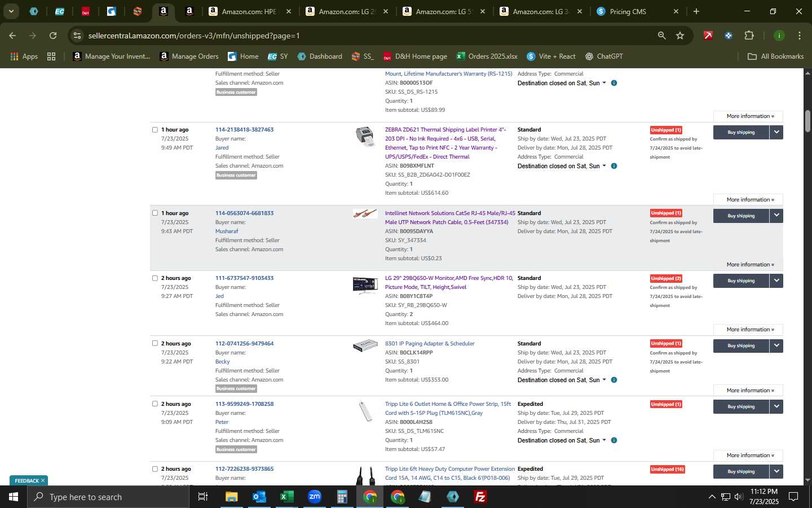Switch to Pricing CMS tab
Screen dimensions: 812x508
(637, 11)
